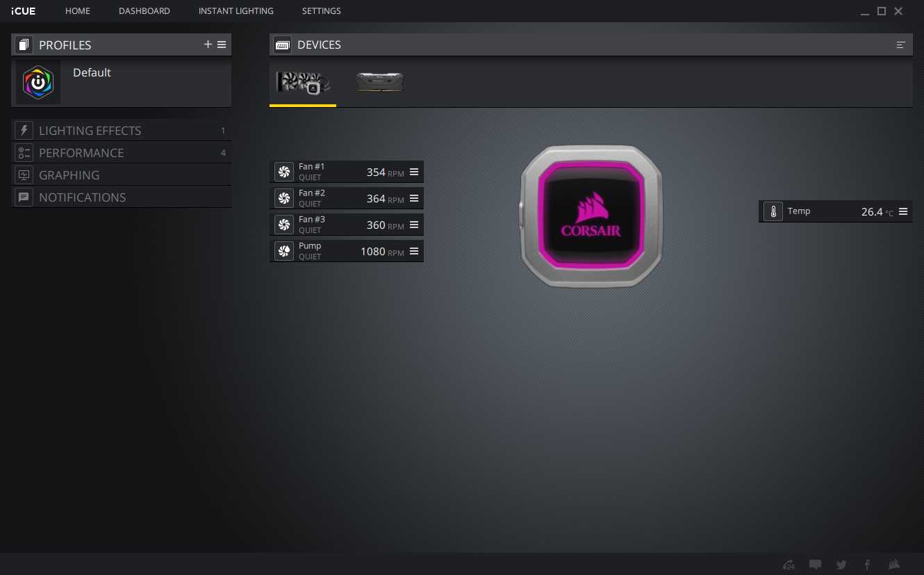Click the Fan #3 fan icon
This screenshot has height=575, width=924.
[x=283, y=225]
